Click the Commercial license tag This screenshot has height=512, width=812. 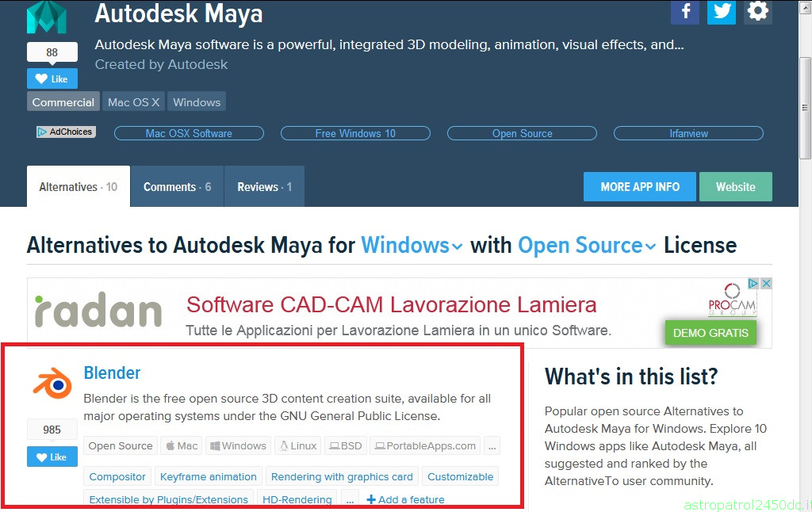[x=63, y=102]
